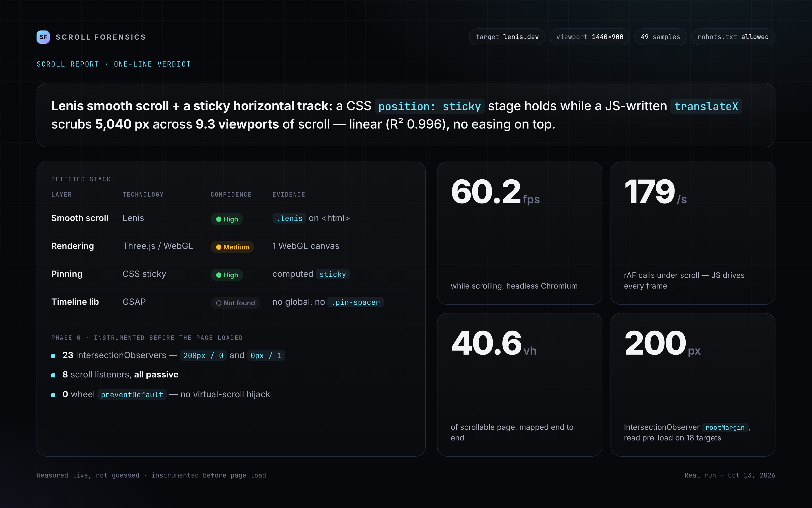This screenshot has width=812, height=508.
Task: Click the EVIDENCE column header
Action: (x=289, y=195)
